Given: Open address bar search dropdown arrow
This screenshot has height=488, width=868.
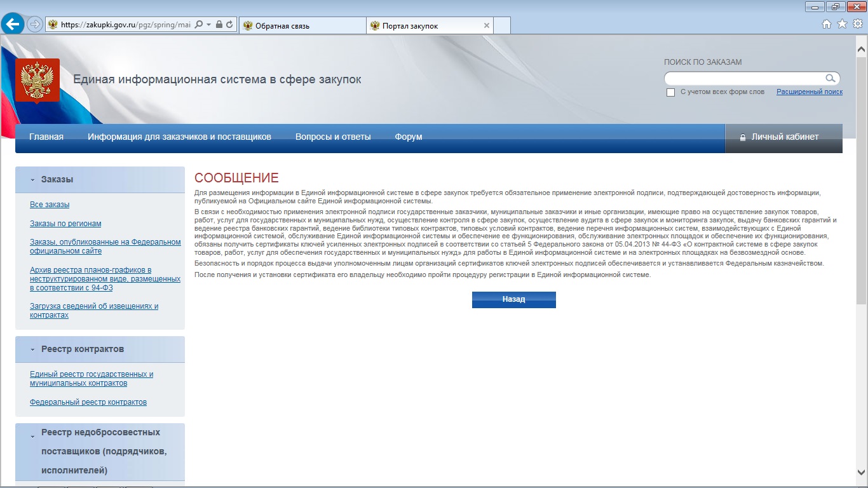Looking at the screenshot, I should point(208,25).
